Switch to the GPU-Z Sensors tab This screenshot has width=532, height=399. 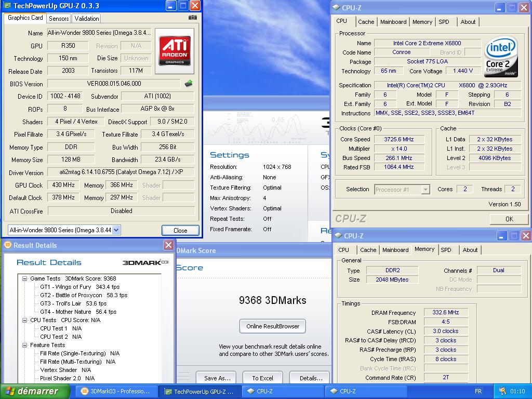(59, 18)
